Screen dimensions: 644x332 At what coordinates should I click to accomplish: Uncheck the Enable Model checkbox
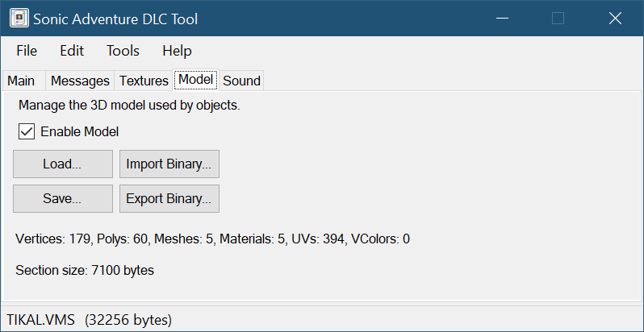[27, 131]
